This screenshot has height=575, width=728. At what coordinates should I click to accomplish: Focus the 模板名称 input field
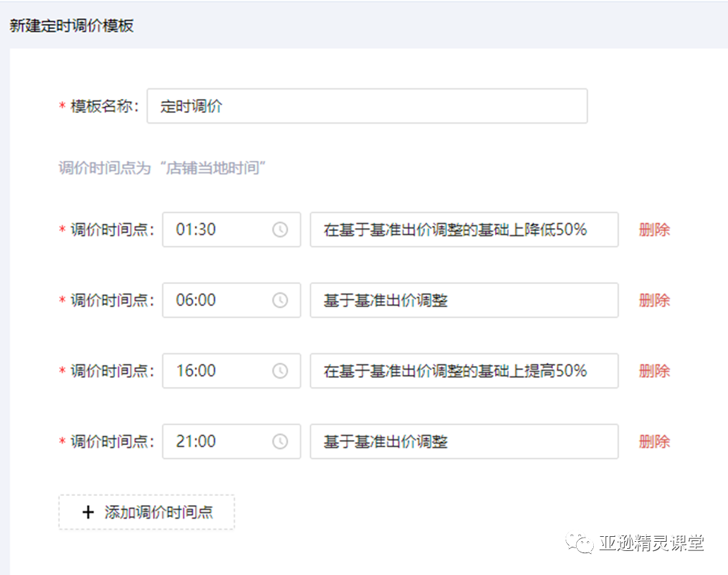367,106
